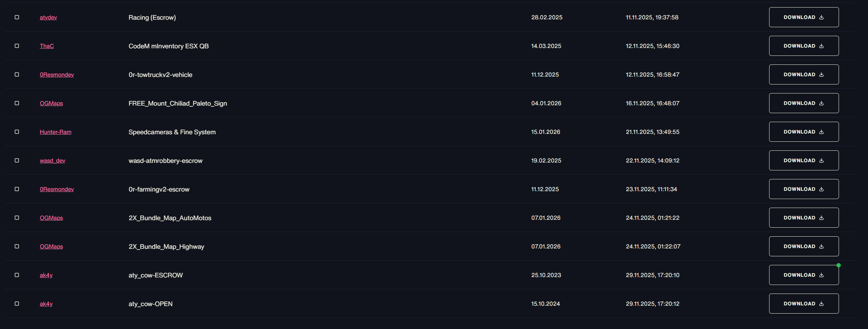The width and height of the screenshot is (868, 329).
Task: Select checkbox beside aty_cow-OPEN
Action: (17, 304)
